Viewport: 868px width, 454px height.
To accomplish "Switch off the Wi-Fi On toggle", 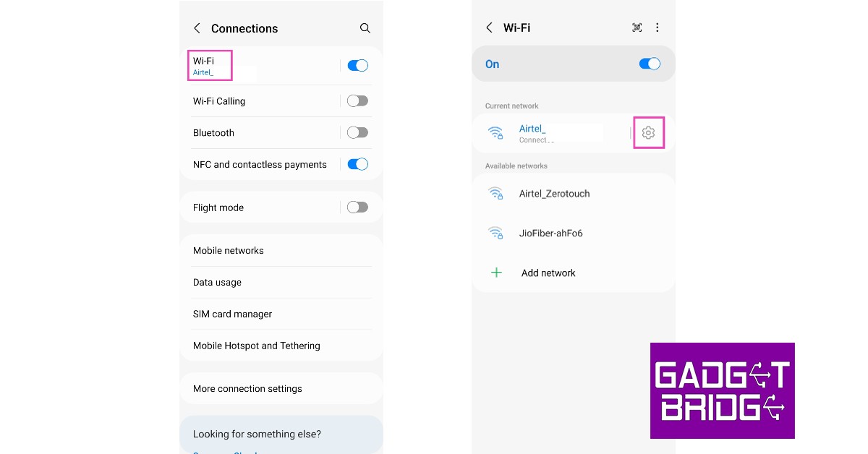I will click(650, 64).
